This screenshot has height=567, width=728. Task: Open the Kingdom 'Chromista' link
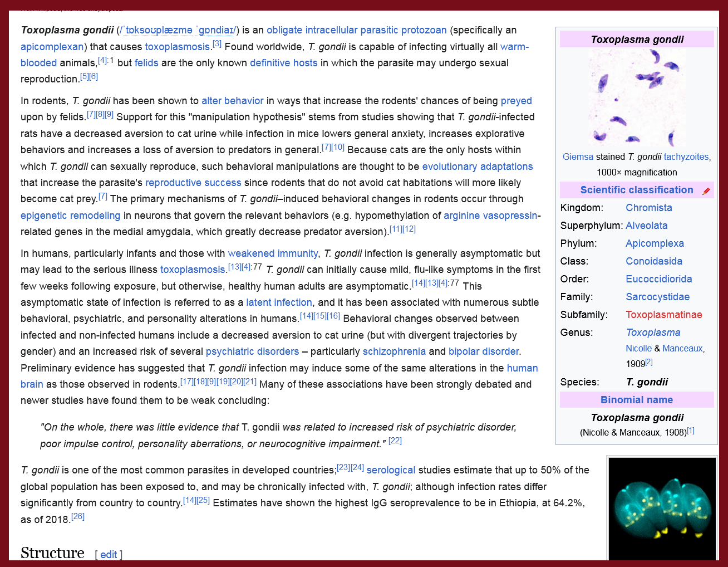pos(649,208)
